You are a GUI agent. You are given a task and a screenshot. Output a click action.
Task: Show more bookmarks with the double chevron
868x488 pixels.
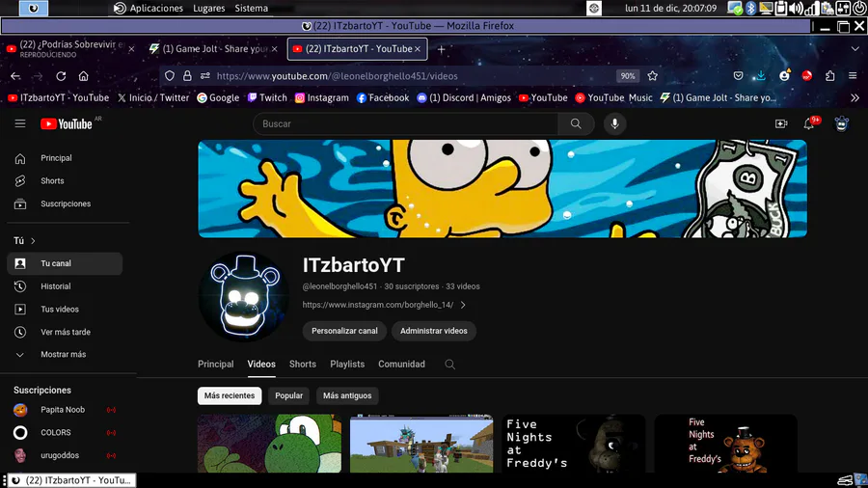854,98
